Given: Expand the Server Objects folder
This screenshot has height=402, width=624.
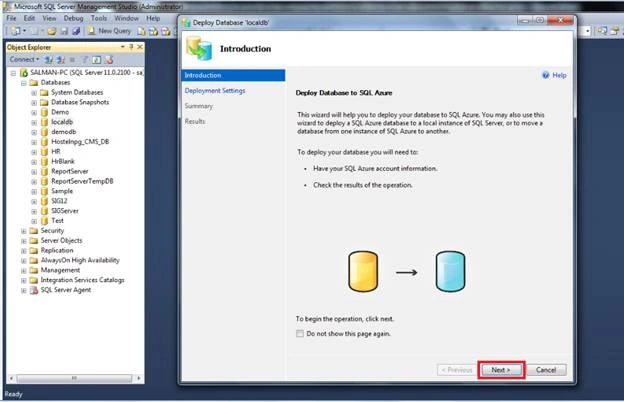Looking at the screenshot, I should pos(23,241).
